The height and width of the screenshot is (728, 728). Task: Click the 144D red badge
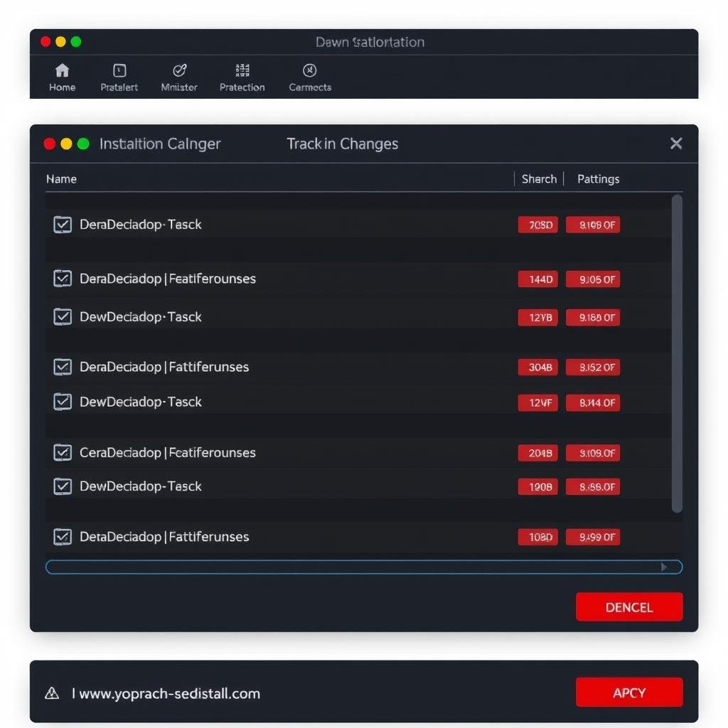coord(538,279)
